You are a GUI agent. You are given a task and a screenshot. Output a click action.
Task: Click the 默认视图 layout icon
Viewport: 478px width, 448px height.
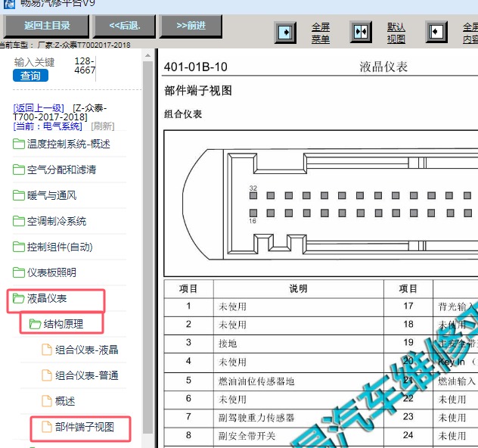point(361,32)
